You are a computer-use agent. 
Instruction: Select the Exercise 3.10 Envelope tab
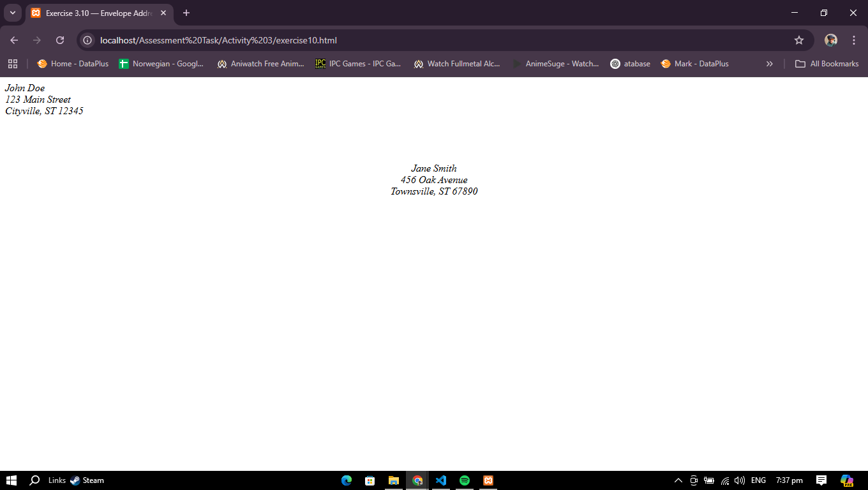[96, 13]
